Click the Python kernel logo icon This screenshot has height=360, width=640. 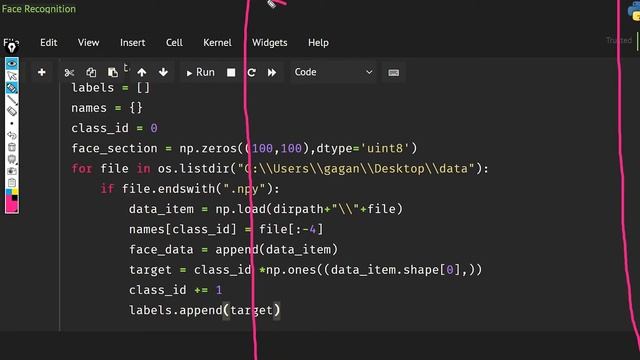pos(634,10)
